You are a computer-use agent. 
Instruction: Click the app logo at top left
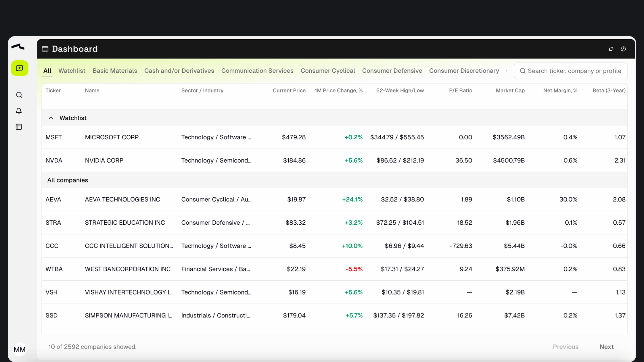tap(18, 47)
